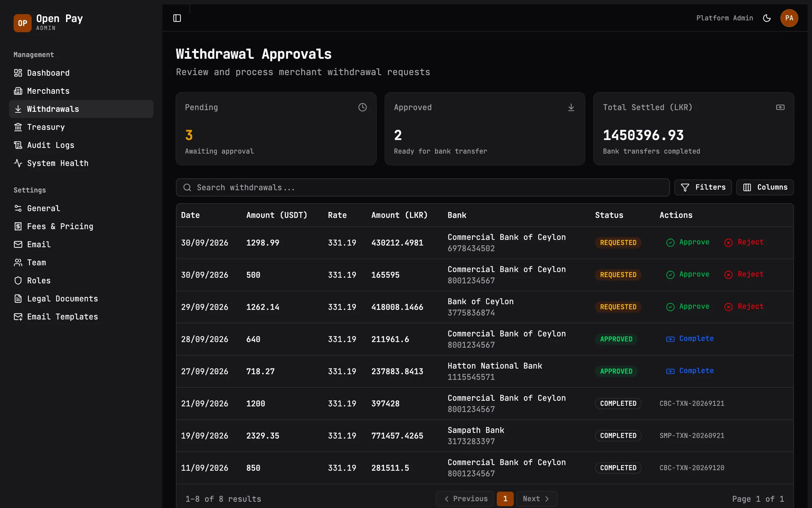Select page 1 in pagination
This screenshot has width=812, height=508.
click(505, 499)
